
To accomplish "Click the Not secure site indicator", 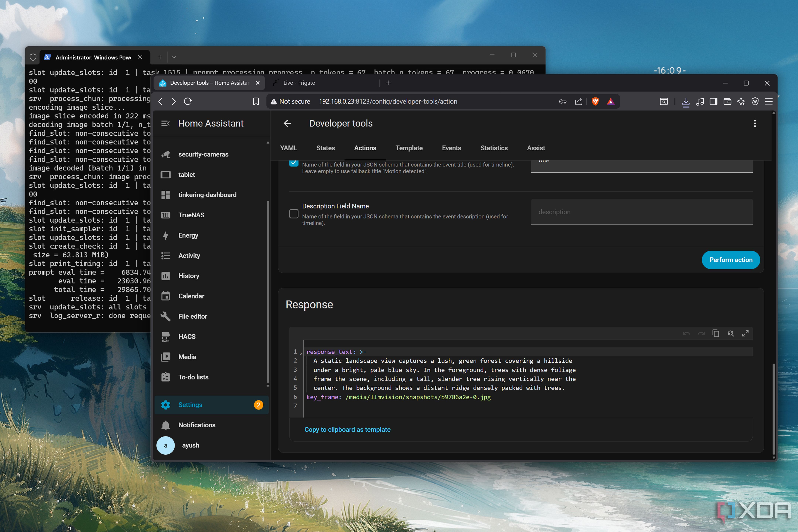I will click(x=290, y=101).
